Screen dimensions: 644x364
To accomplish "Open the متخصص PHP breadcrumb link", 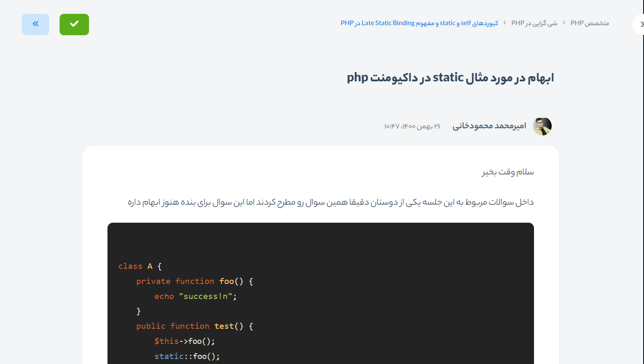I will 590,23.
